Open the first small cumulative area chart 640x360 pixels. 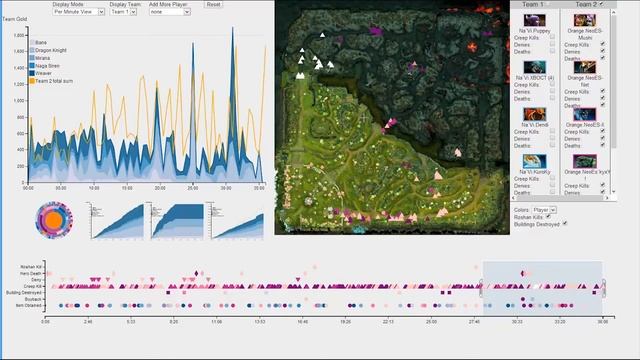click(x=117, y=220)
